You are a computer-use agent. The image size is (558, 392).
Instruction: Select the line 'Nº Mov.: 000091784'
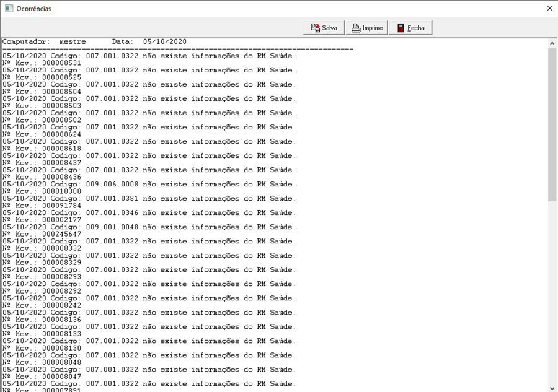[42, 206]
